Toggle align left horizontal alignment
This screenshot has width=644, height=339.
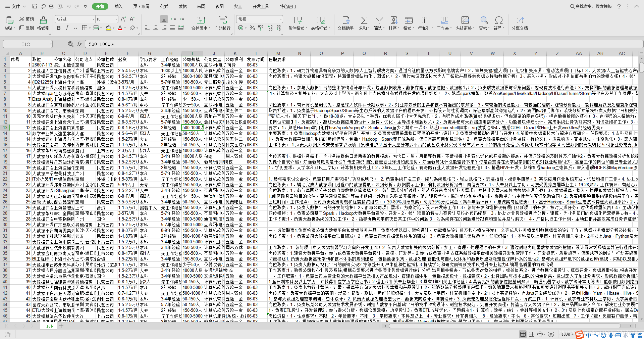pyautogui.click(x=147, y=28)
